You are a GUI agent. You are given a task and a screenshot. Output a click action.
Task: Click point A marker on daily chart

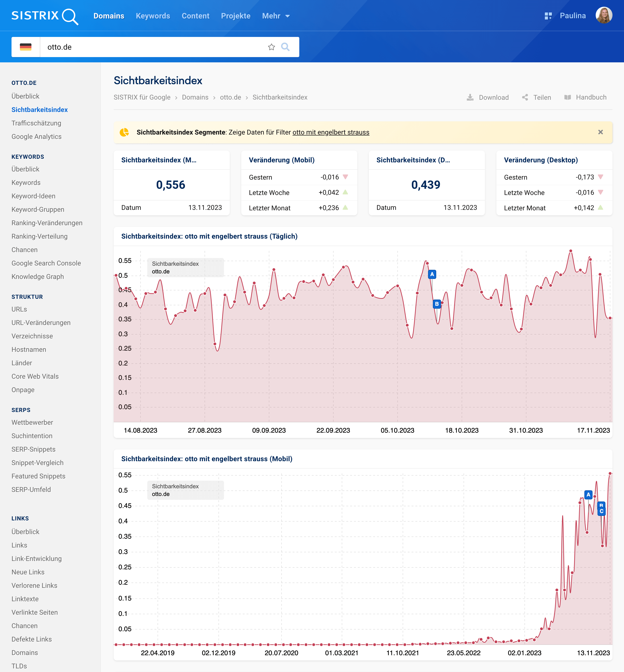[x=432, y=274]
